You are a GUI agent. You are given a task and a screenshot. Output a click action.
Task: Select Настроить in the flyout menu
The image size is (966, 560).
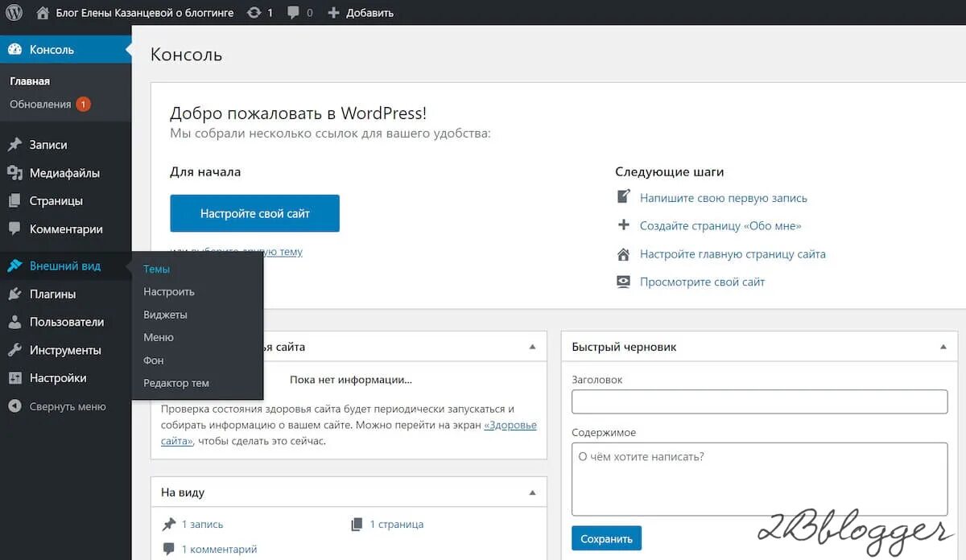pos(169,291)
